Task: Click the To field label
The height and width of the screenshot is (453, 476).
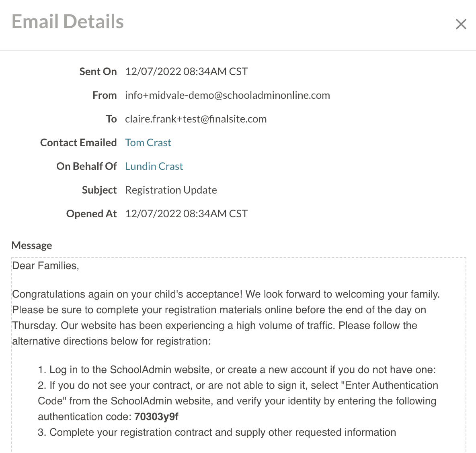Action: 111,119
